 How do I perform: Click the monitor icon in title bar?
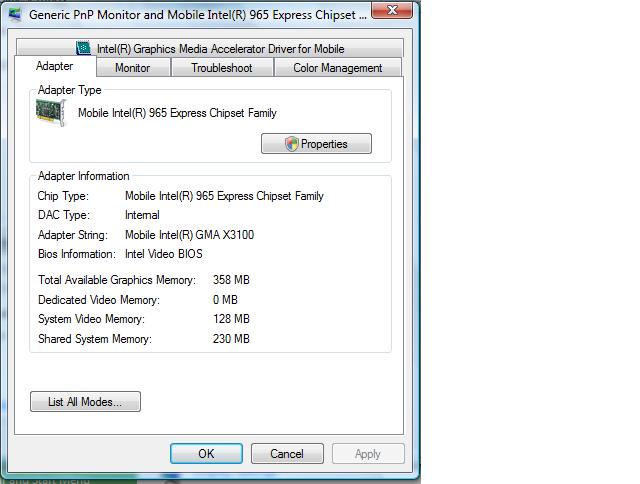(x=15, y=15)
